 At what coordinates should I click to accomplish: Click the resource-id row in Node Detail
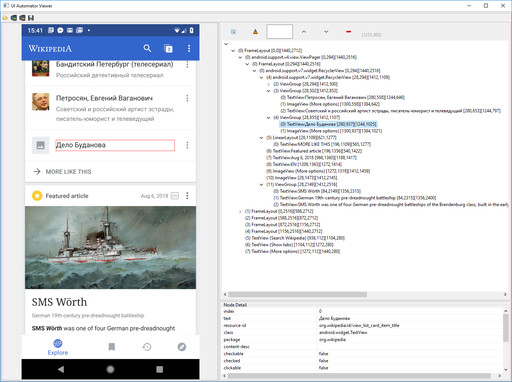[x=362, y=325]
